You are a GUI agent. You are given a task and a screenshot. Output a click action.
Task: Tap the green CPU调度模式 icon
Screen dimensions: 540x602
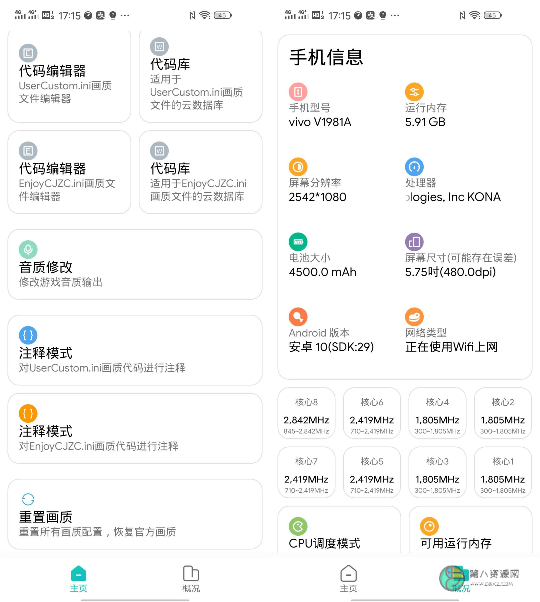point(298,526)
